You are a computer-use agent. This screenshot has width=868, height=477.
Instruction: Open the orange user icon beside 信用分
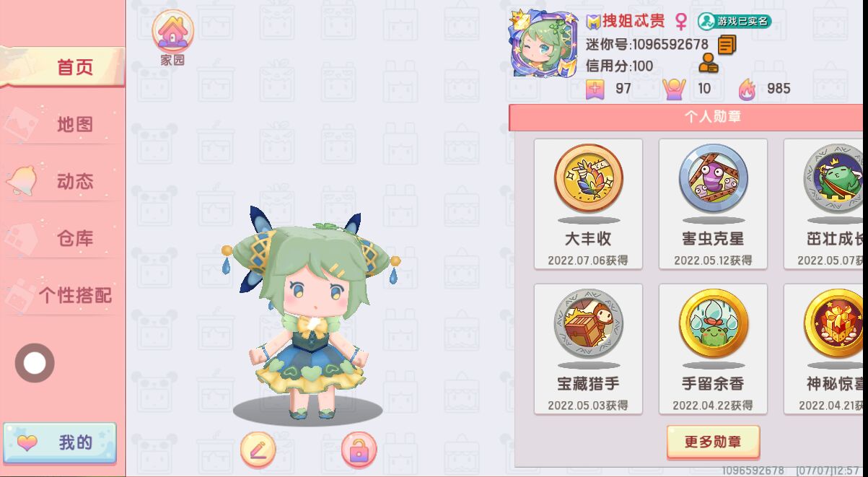coord(708,64)
